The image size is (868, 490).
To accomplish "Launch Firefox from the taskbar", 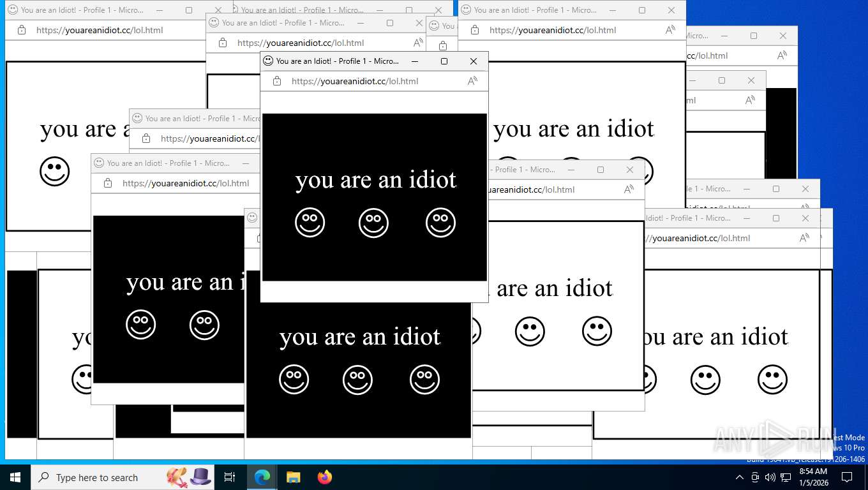I will pyautogui.click(x=325, y=477).
